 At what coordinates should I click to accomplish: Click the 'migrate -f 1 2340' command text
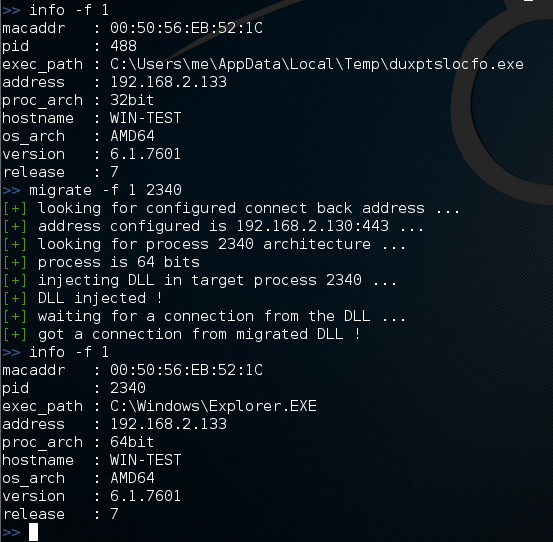pyautogui.click(x=105, y=190)
